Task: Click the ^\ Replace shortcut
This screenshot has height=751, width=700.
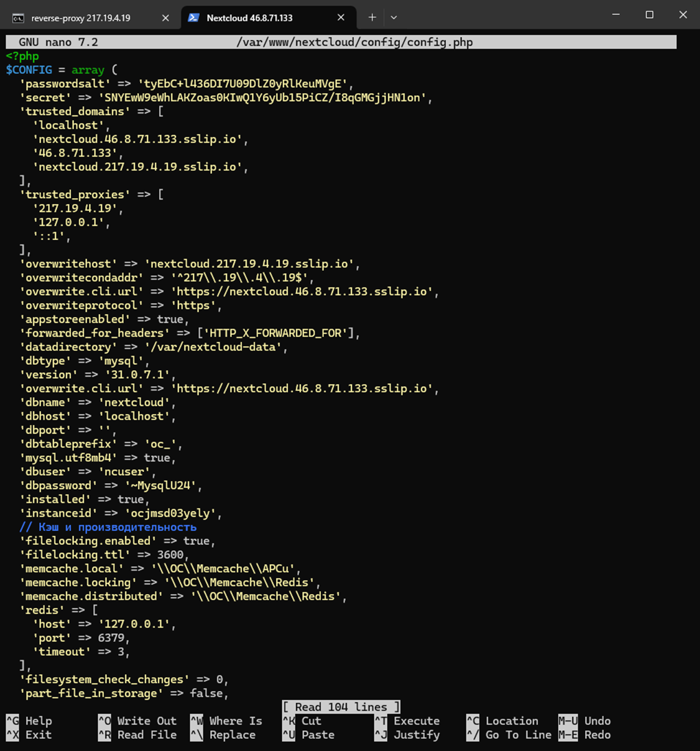Action: point(223,735)
